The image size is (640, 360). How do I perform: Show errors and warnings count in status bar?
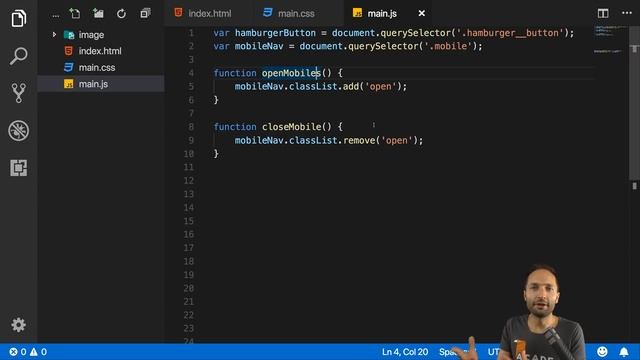28,351
